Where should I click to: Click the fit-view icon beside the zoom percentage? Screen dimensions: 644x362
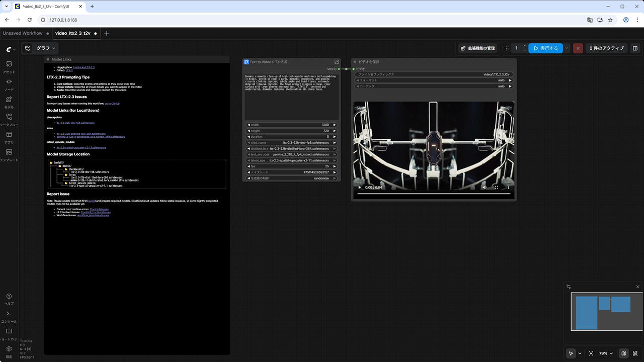[591, 353]
